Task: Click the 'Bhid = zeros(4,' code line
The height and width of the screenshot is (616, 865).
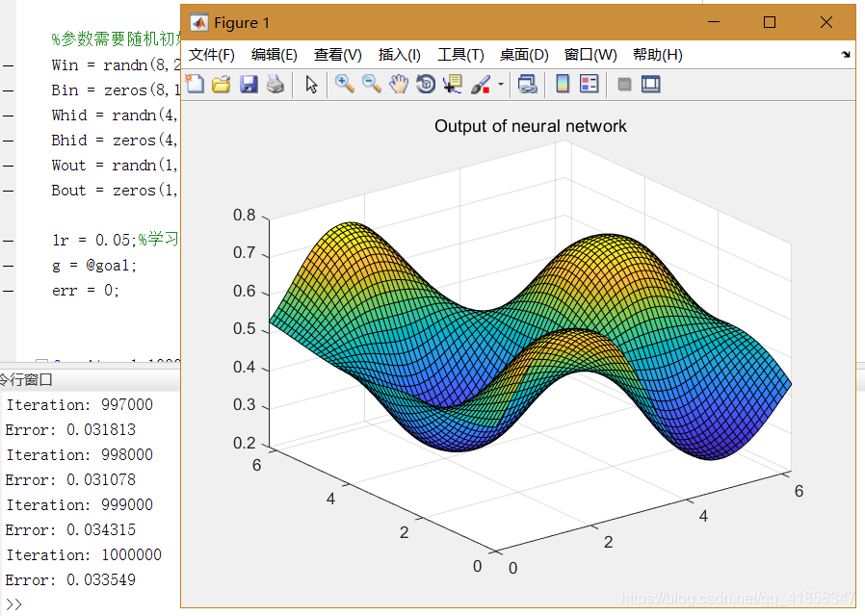Action: point(115,141)
